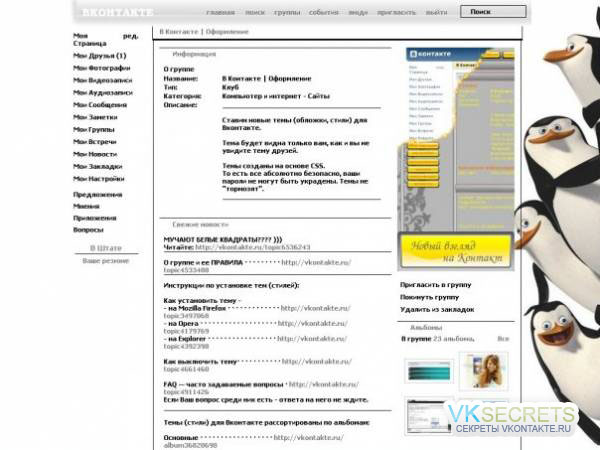This screenshot has width=600, height=450.
Task: Open the поиск item in top navigation
Action: 255,12
